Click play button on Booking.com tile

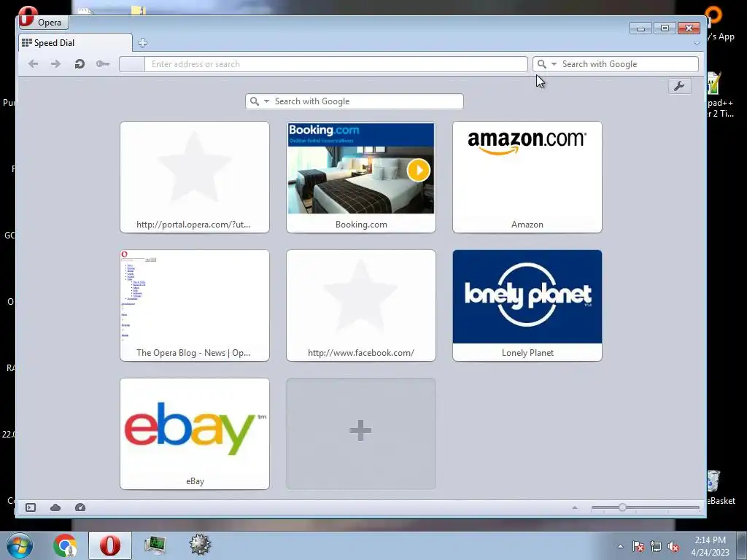tap(419, 170)
